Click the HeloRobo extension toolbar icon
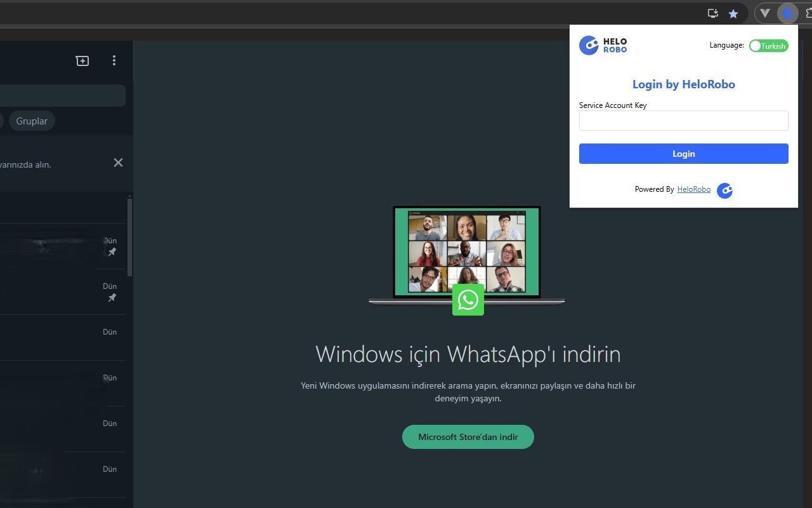Viewport: 812px width, 508px height. click(x=787, y=13)
